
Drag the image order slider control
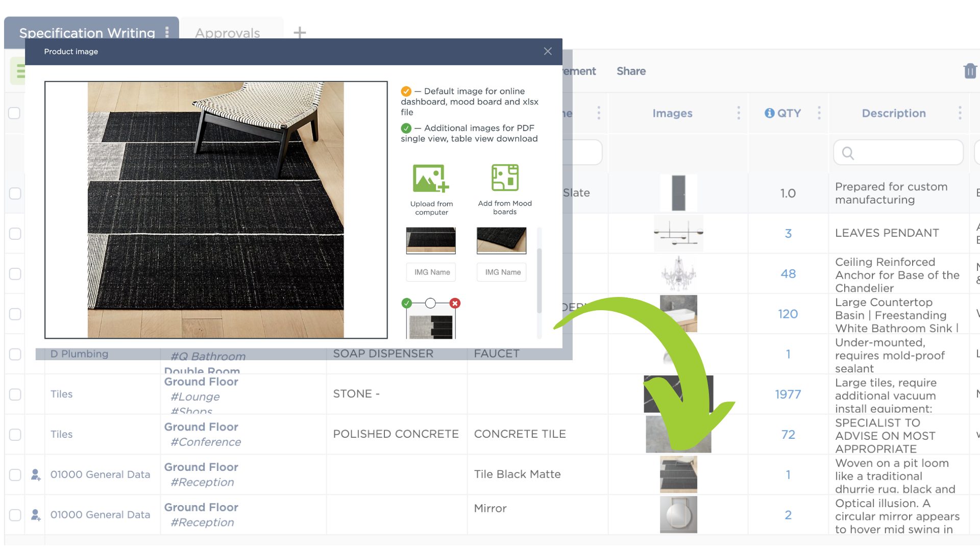click(x=430, y=303)
